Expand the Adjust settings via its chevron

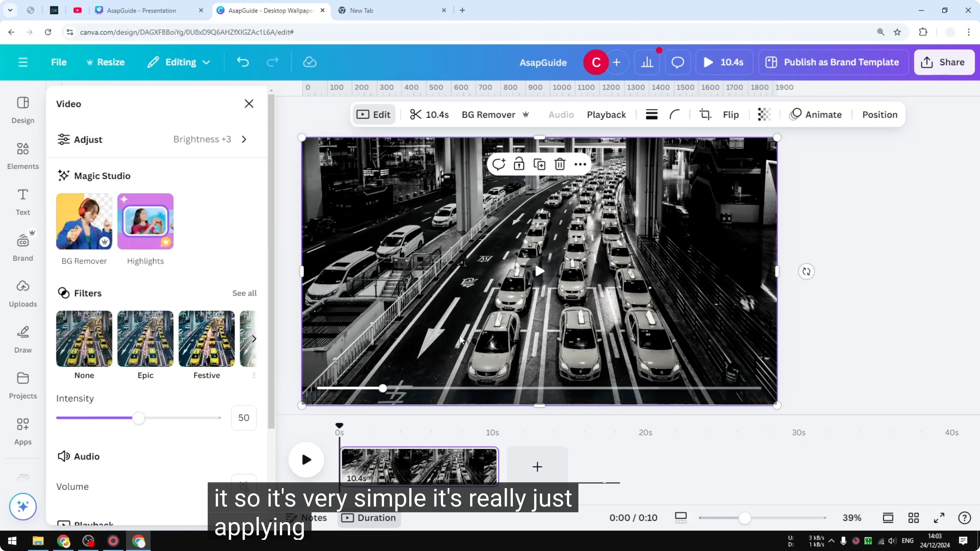point(244,139)
